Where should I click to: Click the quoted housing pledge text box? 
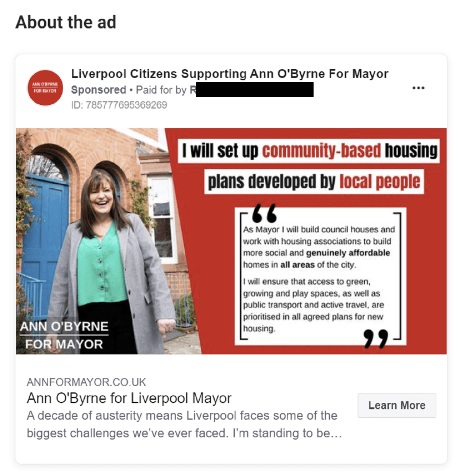click(x=320, y=276)
